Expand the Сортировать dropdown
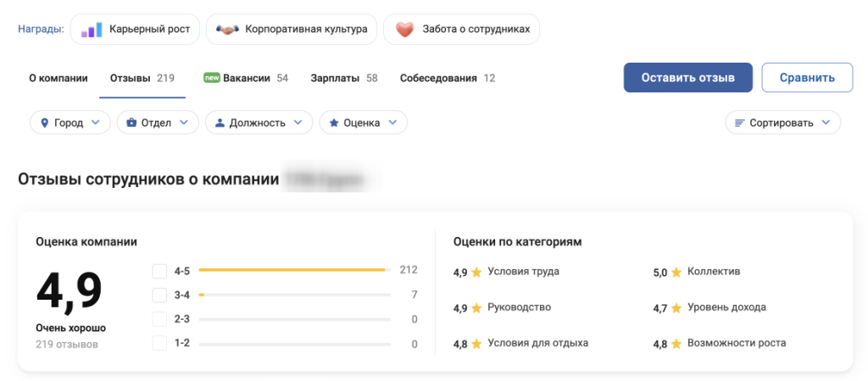This screenshot has width=868, height=381. (824, 123)
